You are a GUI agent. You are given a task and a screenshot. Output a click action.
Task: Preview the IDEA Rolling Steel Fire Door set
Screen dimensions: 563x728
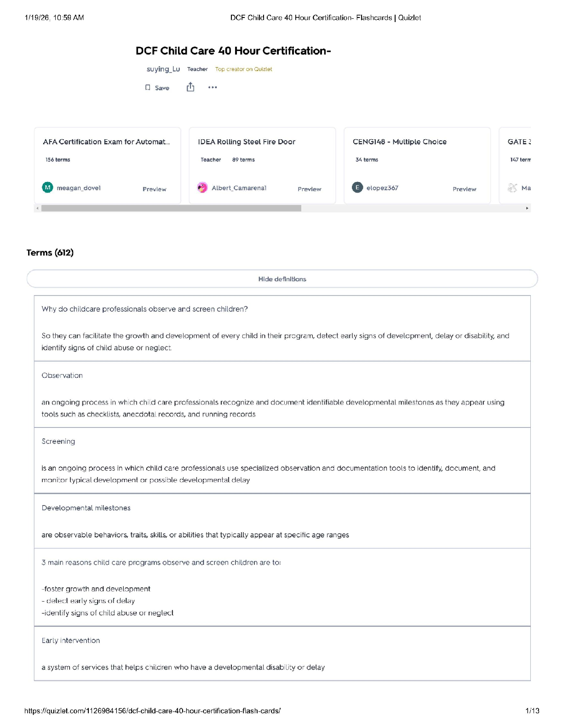pos(309,189)
